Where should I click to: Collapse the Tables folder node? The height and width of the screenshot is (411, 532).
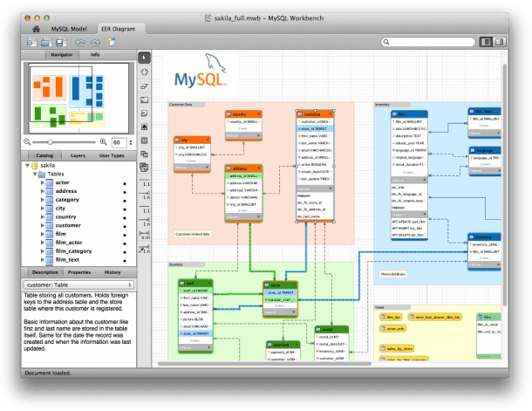click(x=35, y=175)
